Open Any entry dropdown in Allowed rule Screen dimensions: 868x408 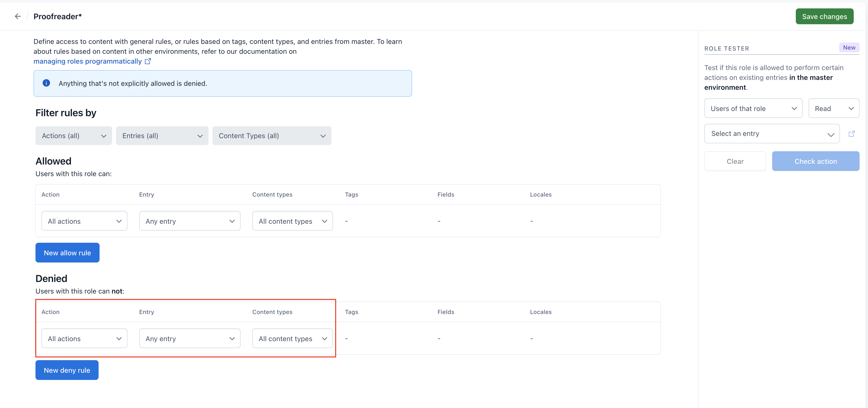189,221
